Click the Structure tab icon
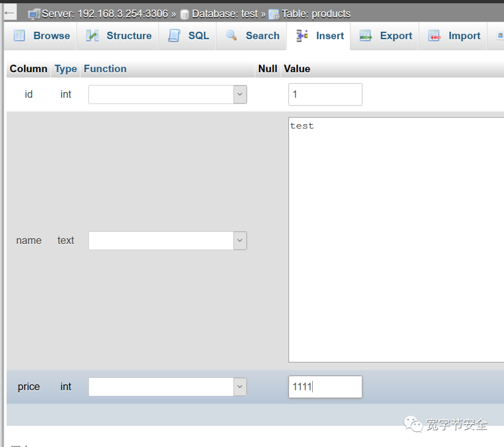Image resolution: width=504 pixels, height=447 pixels. coord(92,35)
